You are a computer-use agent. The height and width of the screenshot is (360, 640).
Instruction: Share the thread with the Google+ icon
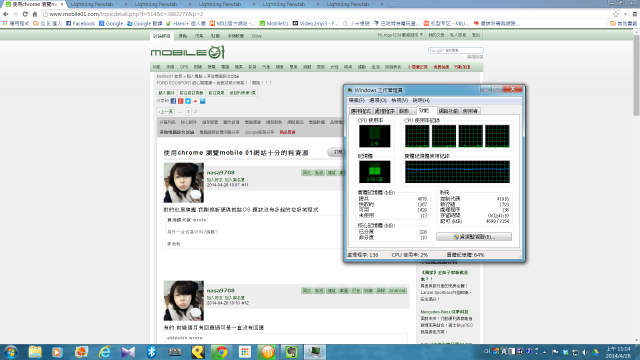click(181, 101)
